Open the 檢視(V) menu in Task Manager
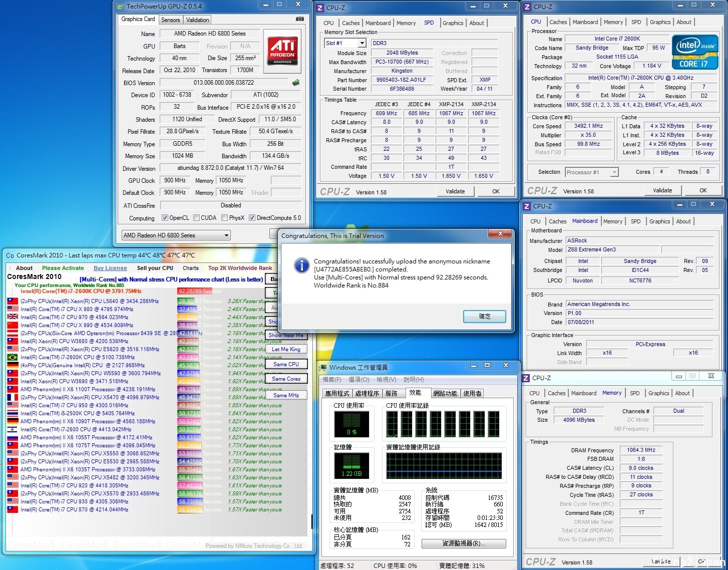 pos(386,380)
